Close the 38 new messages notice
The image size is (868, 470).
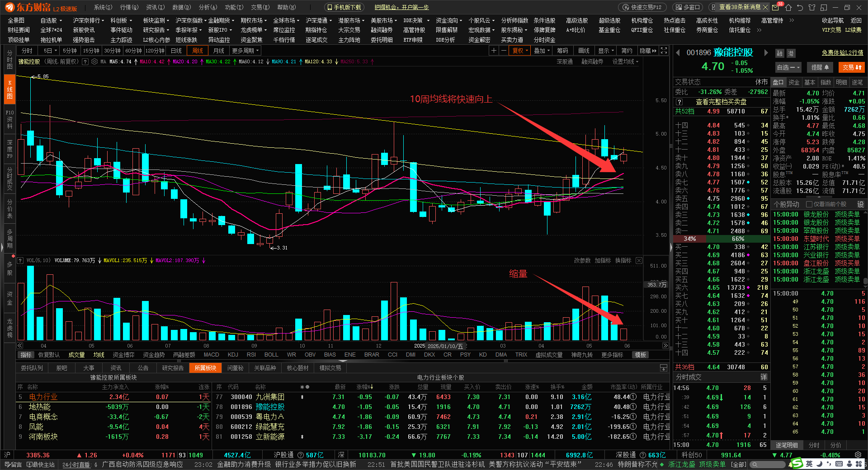click(765, 7)
